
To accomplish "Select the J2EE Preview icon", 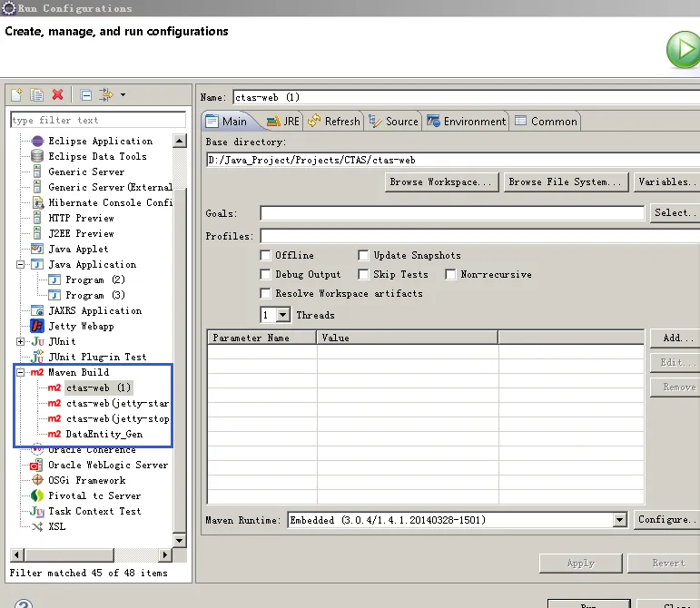I will (x=37, y=233).
